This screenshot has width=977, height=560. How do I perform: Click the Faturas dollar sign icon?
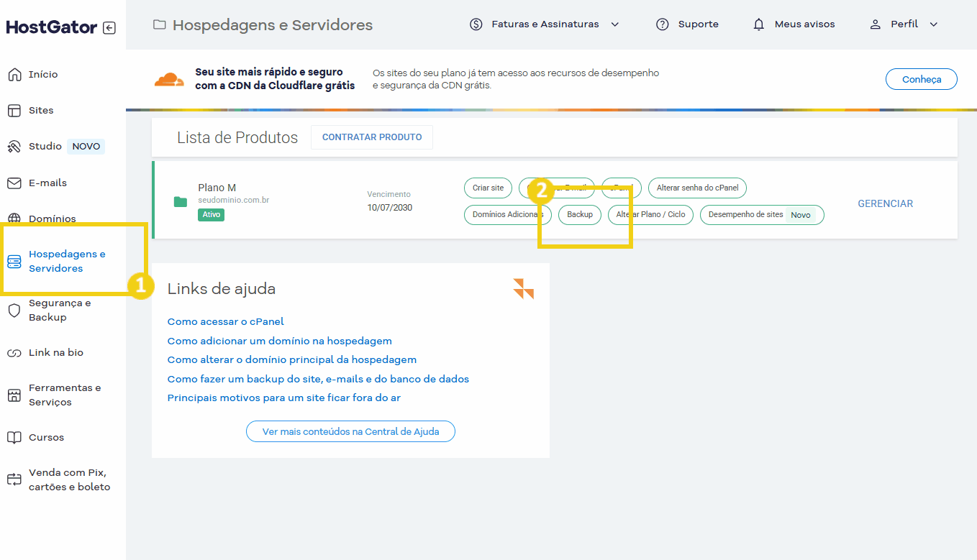476,24
